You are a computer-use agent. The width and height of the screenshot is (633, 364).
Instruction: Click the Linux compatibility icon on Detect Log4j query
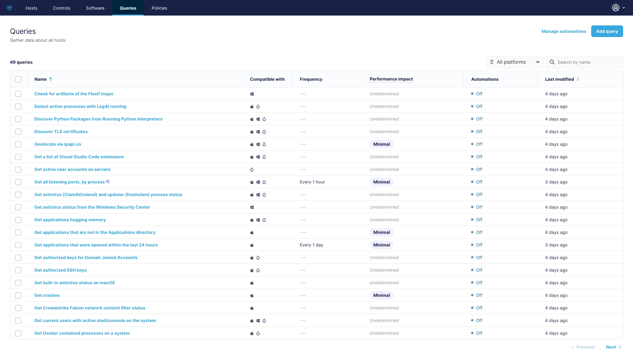[x=258, y=106]
